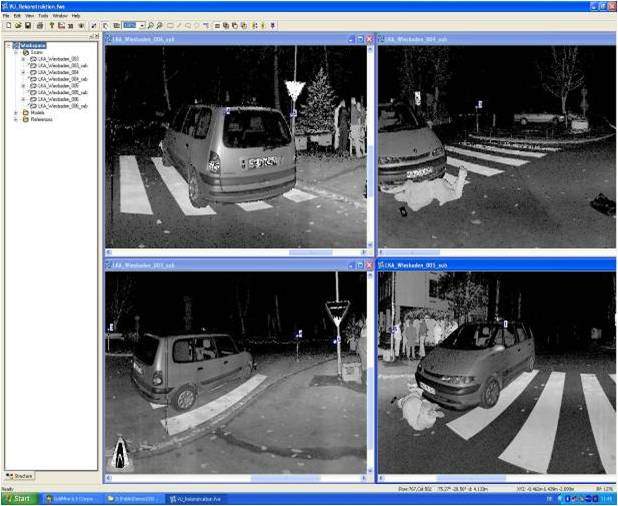
Task: Select the References label in the tree
Action: [41, 119]
